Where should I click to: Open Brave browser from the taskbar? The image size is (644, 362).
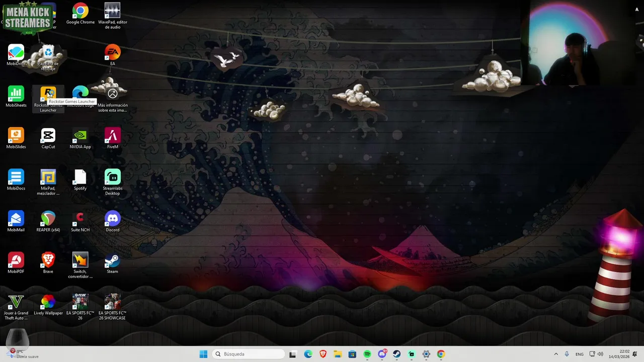pos(323,354)
